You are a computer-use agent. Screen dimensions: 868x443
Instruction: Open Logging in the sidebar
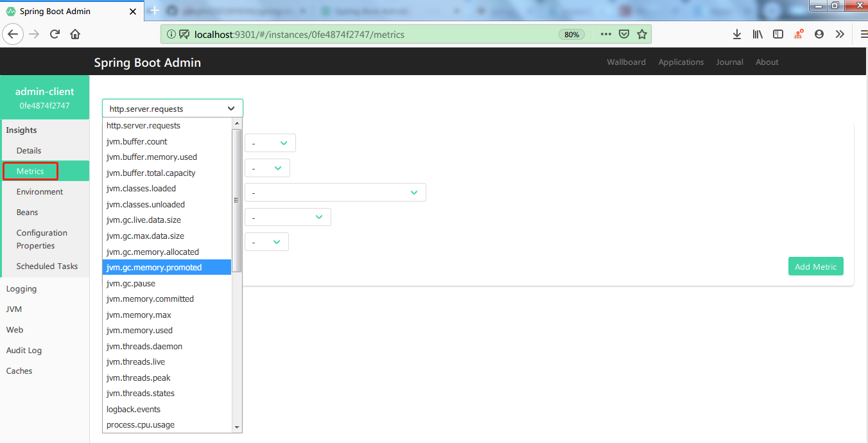21,289
